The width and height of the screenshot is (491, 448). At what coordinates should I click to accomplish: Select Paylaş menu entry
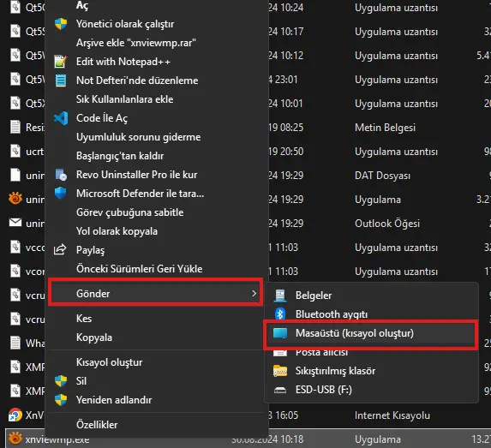[x=91, y=250]
